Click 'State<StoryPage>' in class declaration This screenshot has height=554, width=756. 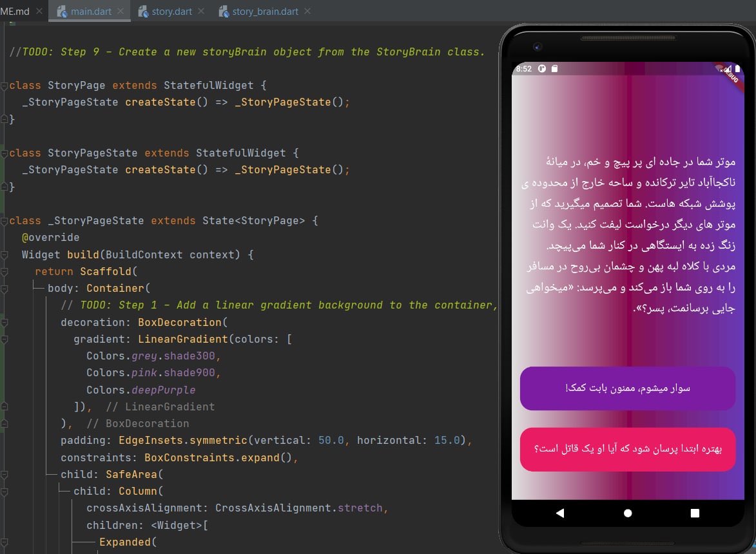coord(253,221)
